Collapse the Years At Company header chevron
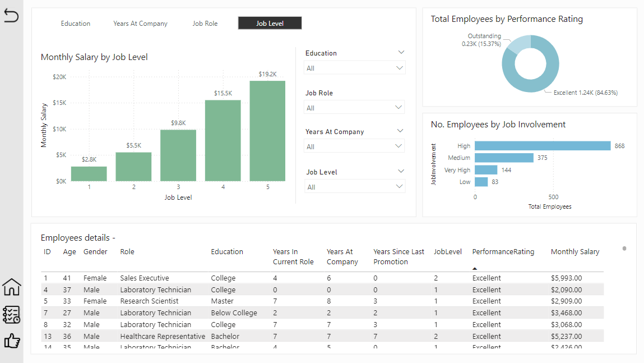The image size is (644, 363). [x=400, y=131]
